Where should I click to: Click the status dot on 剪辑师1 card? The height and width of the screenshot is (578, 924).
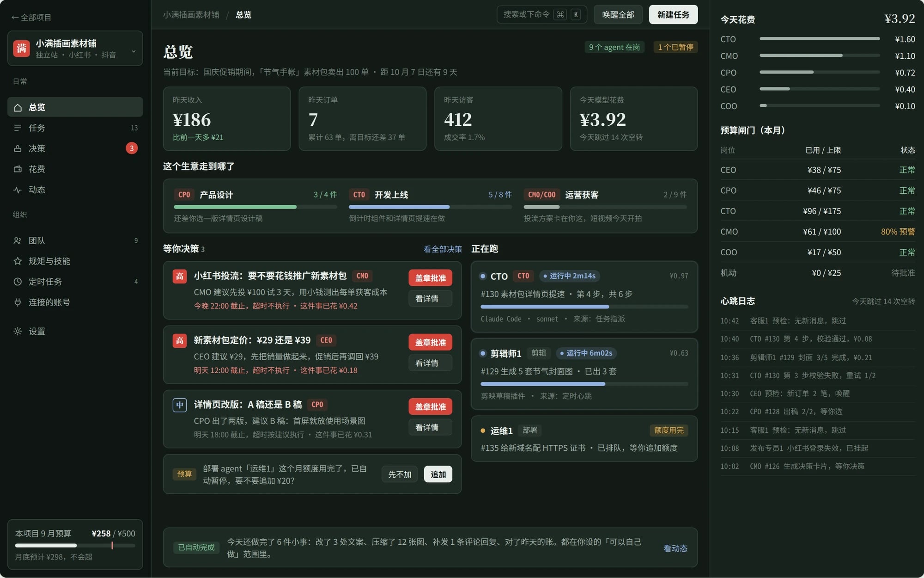tap(483, 353)
